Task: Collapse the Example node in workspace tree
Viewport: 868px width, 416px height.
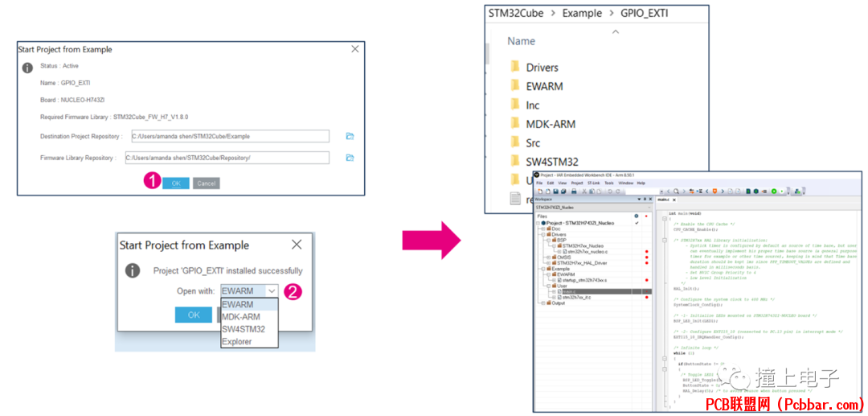Action: (543, 269)
